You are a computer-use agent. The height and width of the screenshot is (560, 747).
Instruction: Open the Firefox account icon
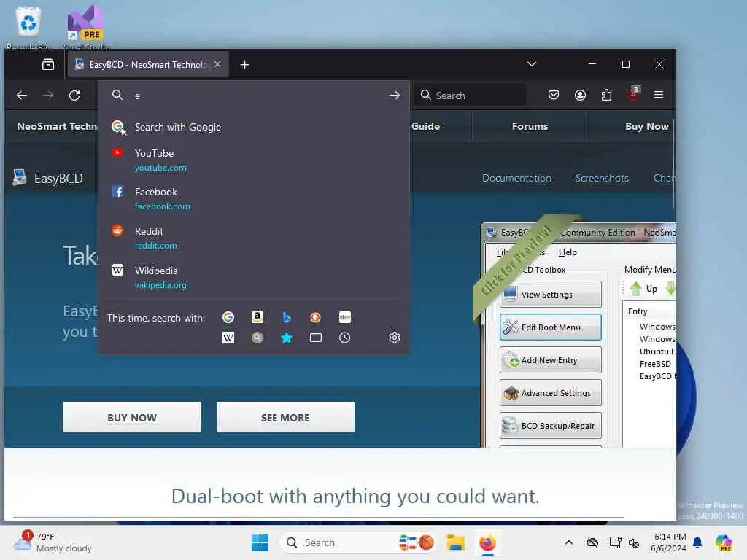click(x=580, y=96)
